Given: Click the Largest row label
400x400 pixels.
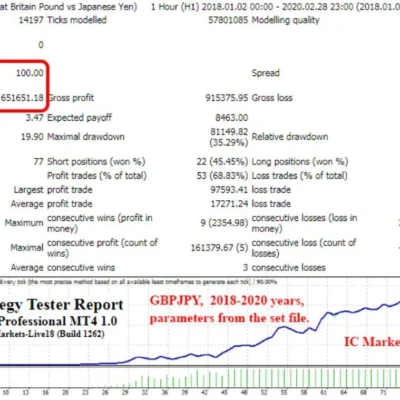Looking at the screenshot, I should coord(29,190).
